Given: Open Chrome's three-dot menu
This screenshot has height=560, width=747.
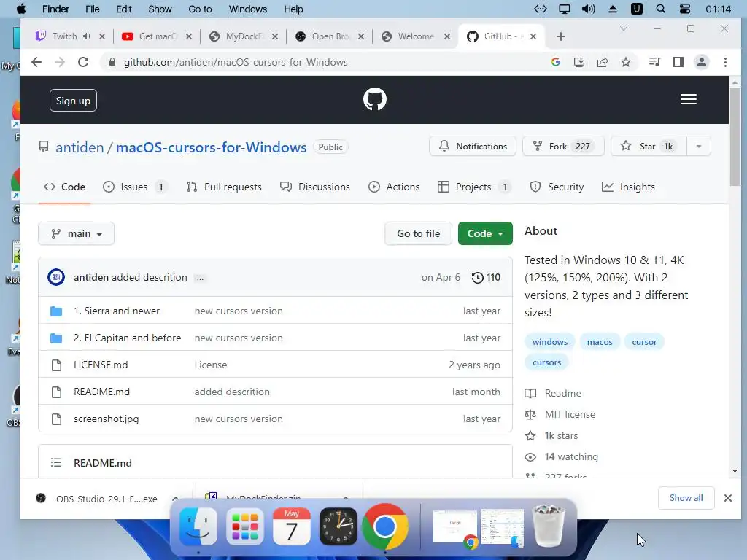Looking at the screenshot, I should [725, 63].
